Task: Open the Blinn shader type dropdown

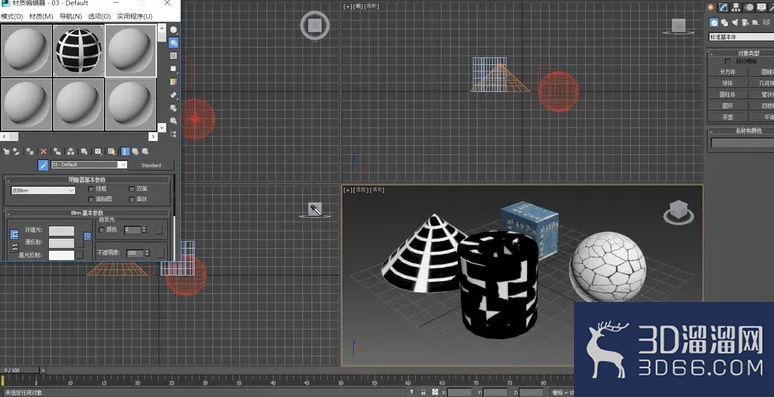Action: pos(43,190)
